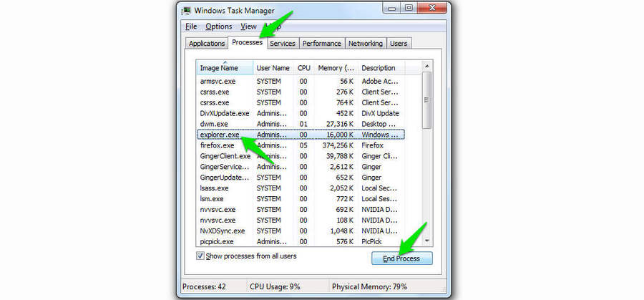Sort by Memory column header

[336, 68]
